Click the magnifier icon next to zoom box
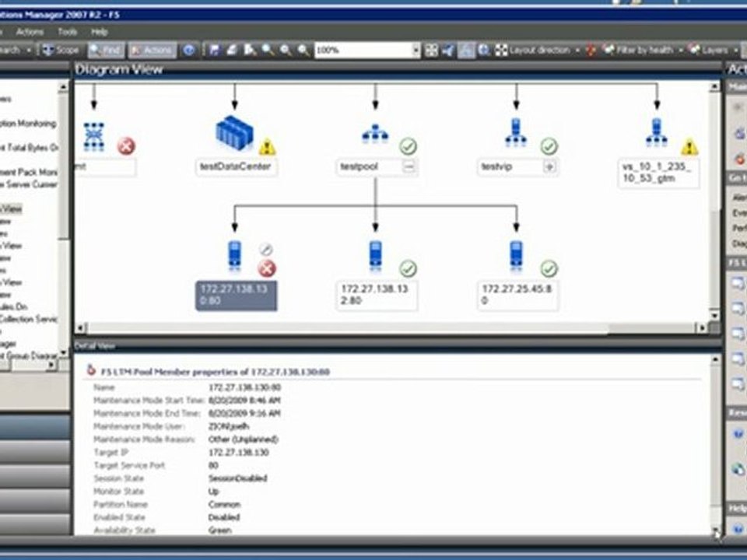This screenshot has height=560, width=747. (303, 50)
